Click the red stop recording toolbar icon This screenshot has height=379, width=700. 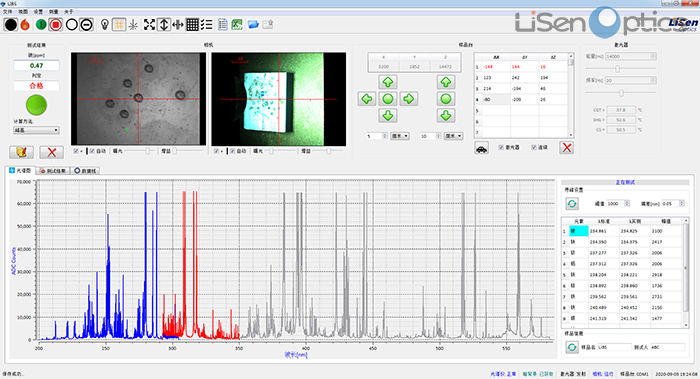coord(56,25)
